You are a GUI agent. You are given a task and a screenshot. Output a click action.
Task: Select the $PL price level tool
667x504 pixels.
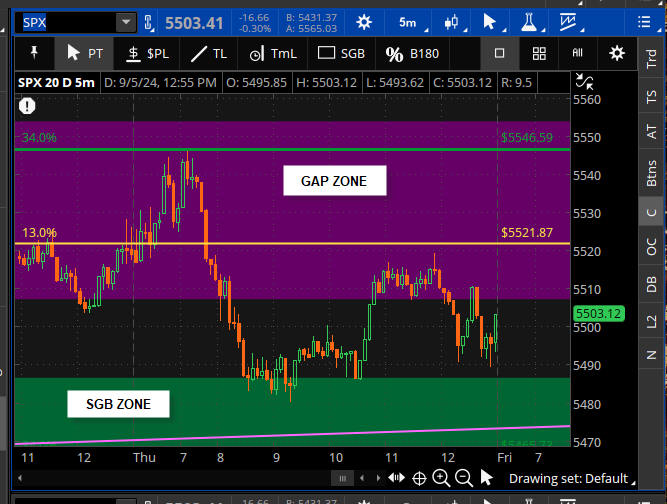coord(147,54)
